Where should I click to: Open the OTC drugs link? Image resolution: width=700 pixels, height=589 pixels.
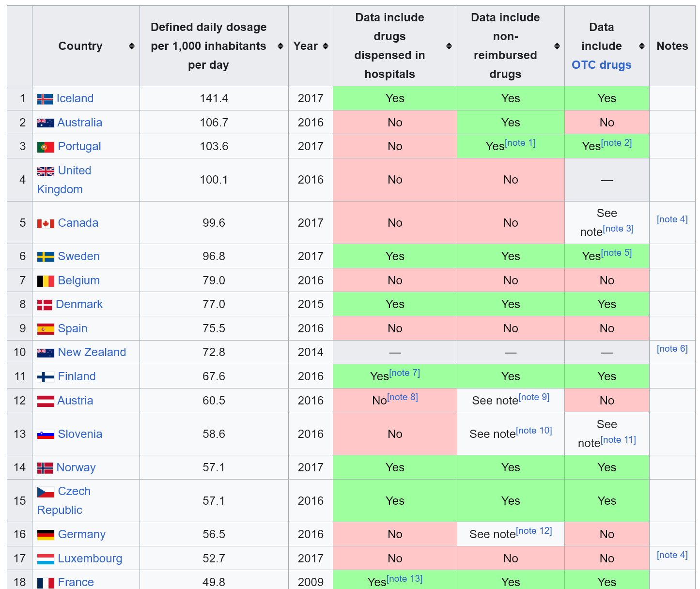601,65
